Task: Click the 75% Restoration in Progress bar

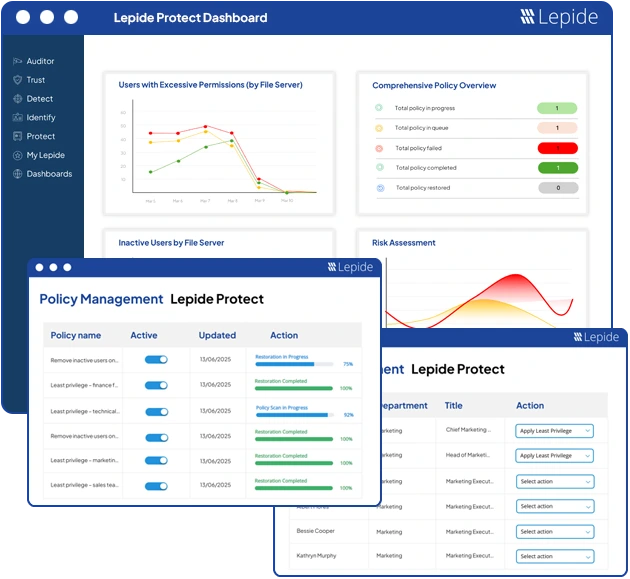Action: (295, 364)
